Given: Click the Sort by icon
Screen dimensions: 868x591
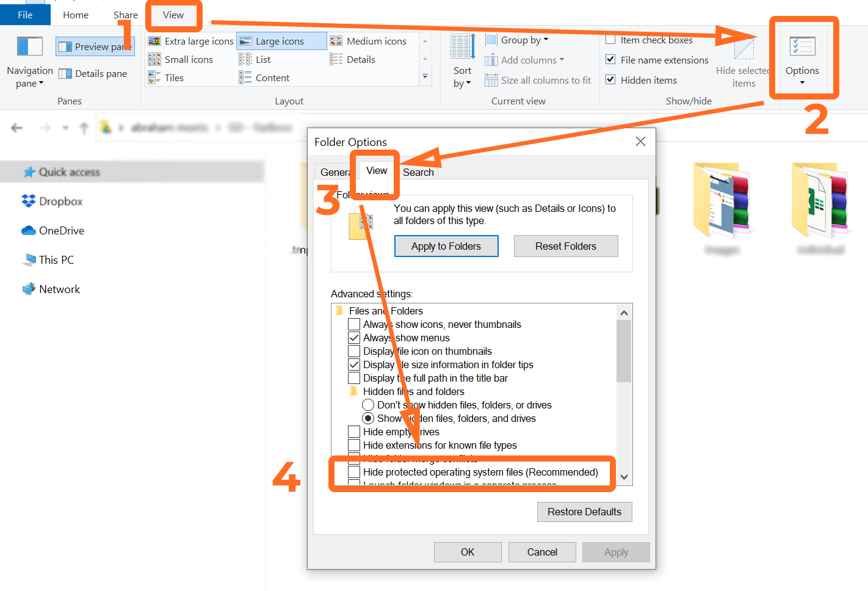Looking at the screenshot, I should click(x=463, y=47).
